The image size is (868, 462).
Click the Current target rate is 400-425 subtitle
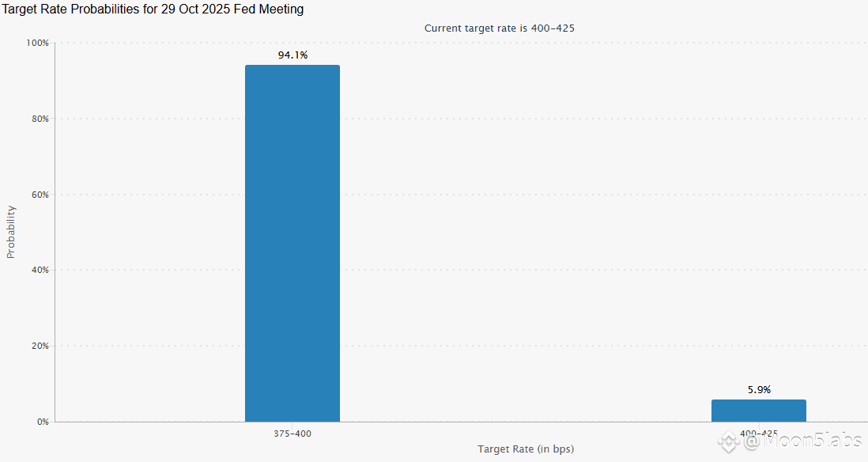point(500,28)
